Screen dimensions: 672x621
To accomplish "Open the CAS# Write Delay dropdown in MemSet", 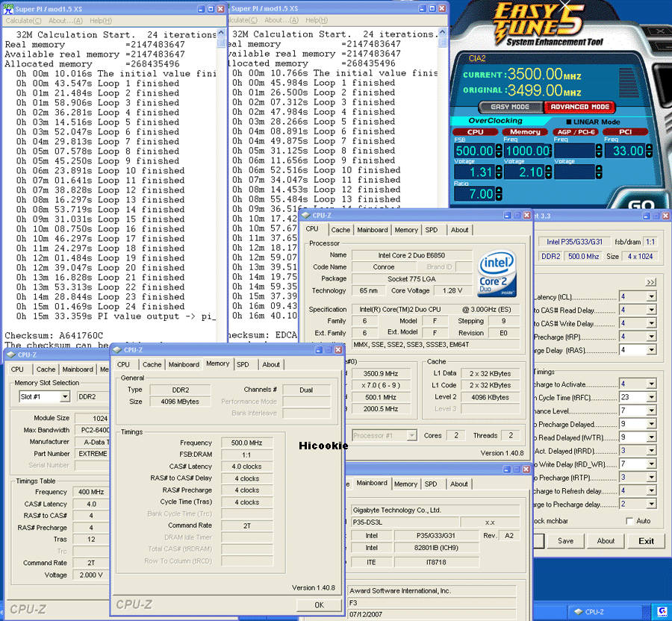I will [651, 323].
